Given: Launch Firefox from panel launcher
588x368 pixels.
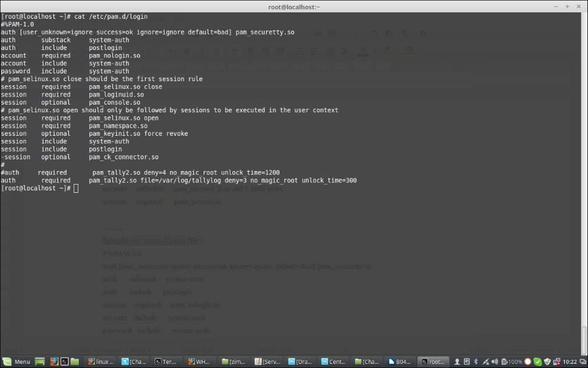Looking at the screenshot, I should click(54, 362).
